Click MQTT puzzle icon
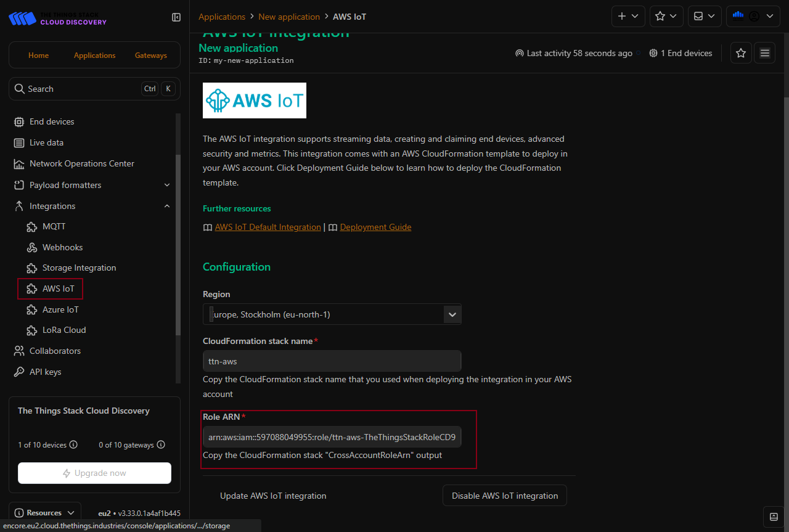 [32, 227]
